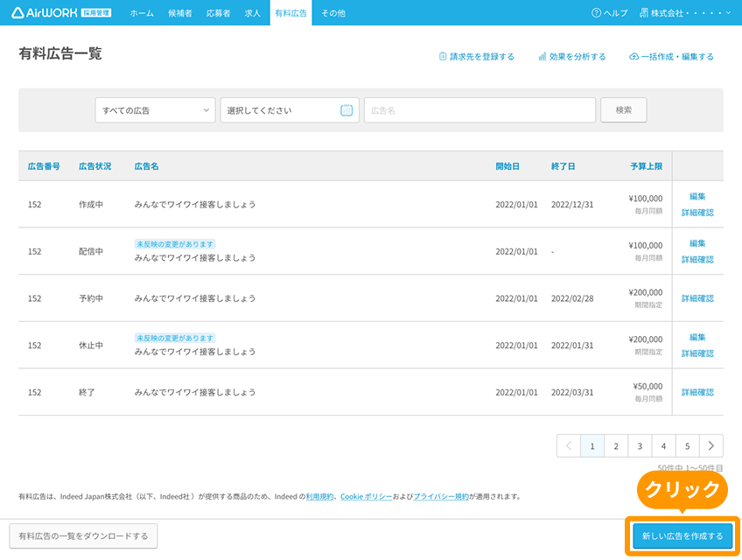Viewport: 742px width, 560px height.
Task: Open the 選択してください date dropdown
Action: (x=290, y=110)
